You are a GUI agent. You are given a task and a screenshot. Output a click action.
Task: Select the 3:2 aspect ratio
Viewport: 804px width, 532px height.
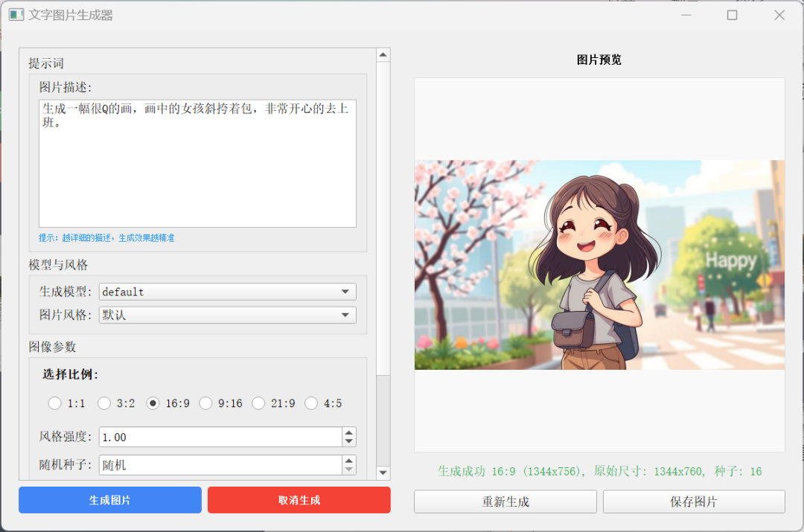pyautogui.click(x=104, y=403)
